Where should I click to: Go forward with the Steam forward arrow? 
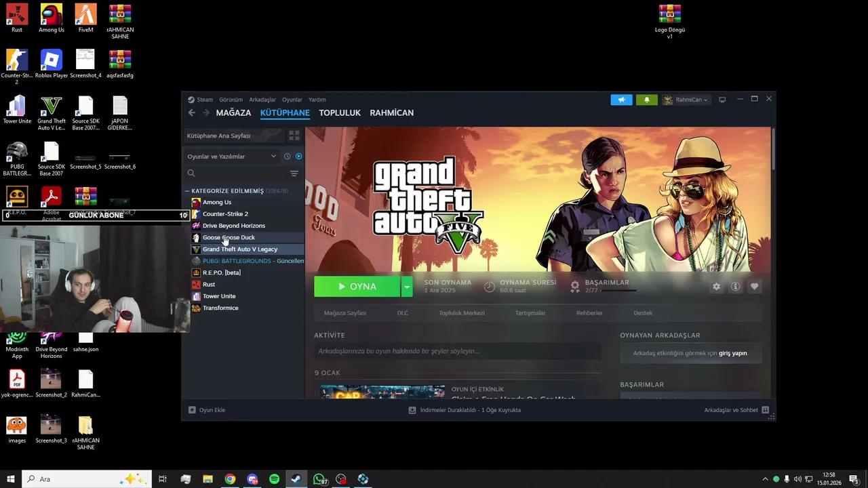[206, 113]
